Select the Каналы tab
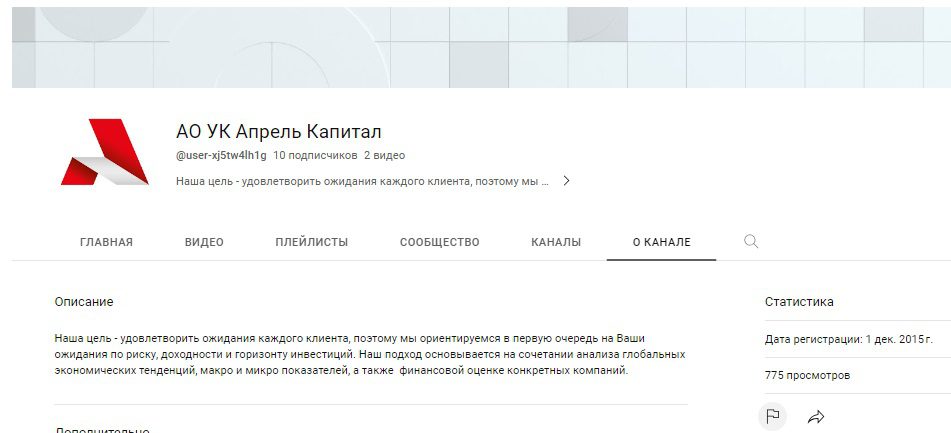Screen dimensions: 951x433 coord(556,242)
